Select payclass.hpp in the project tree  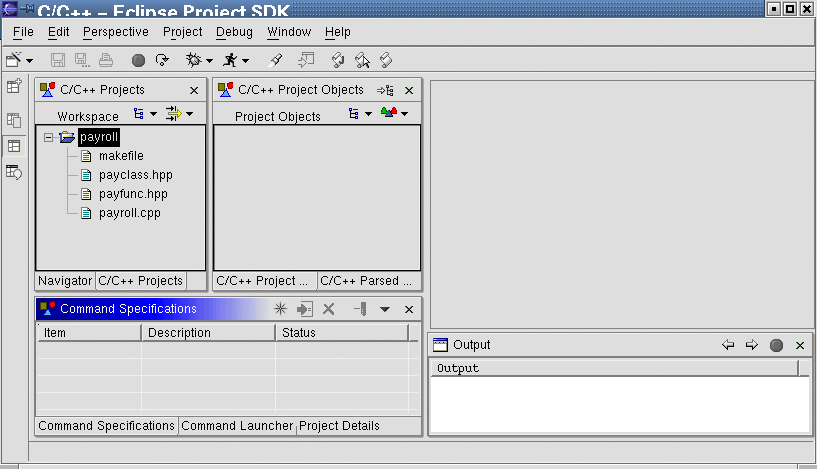tap(135, 175)
